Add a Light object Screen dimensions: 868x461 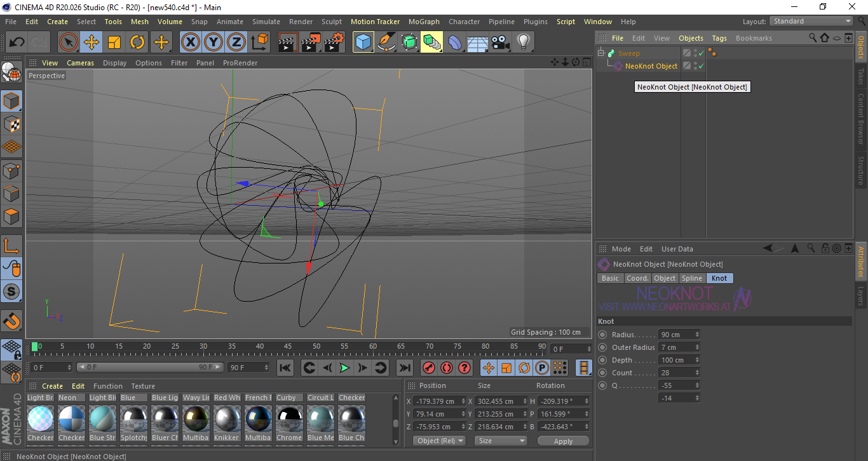524,43
